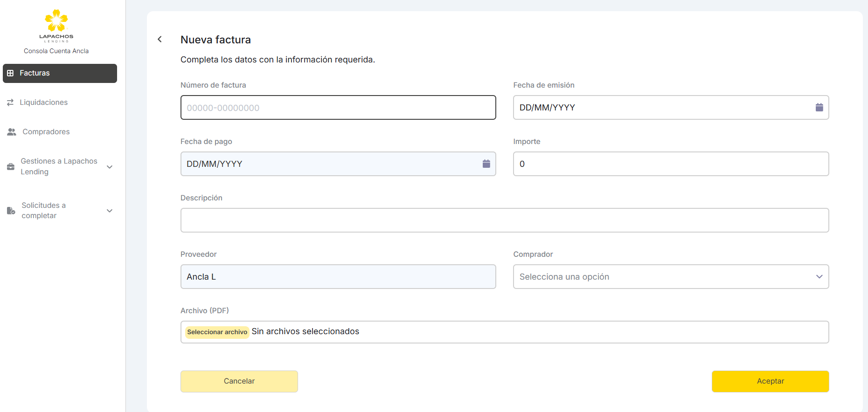Open the Fecha de emisión calendar icon
This screenshot has height=412, width=868.
pyautogui.click(x=819, y=108)
